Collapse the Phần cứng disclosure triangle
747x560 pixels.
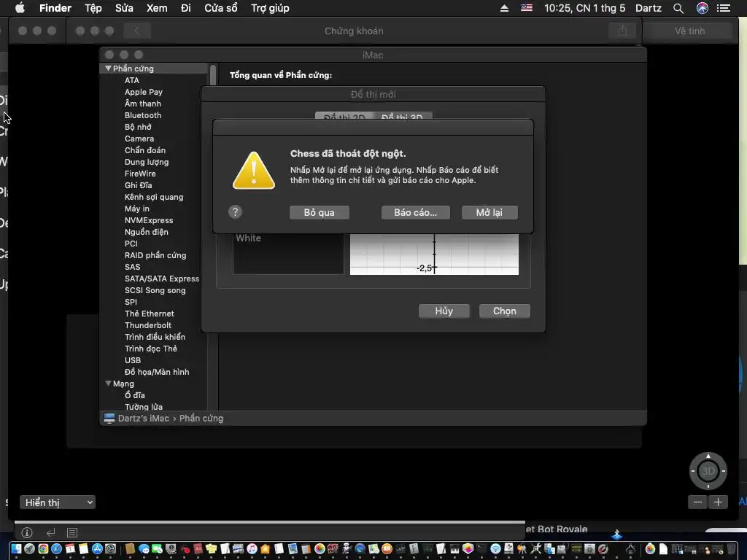pos(108,68)
